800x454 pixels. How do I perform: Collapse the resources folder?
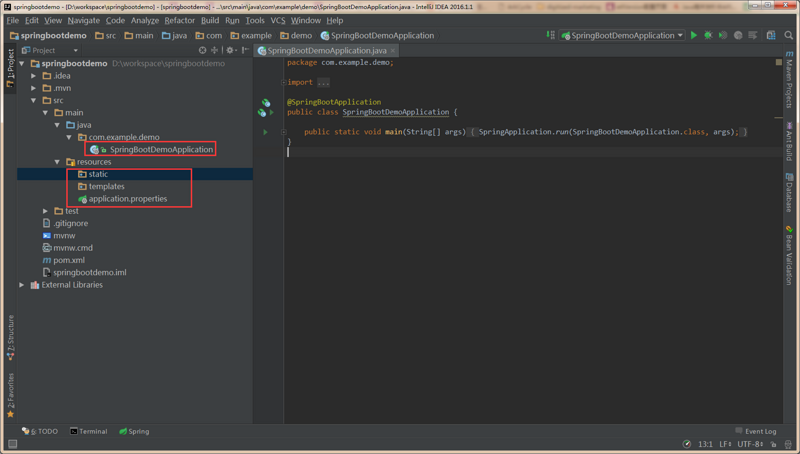click(x=57, y=162)
